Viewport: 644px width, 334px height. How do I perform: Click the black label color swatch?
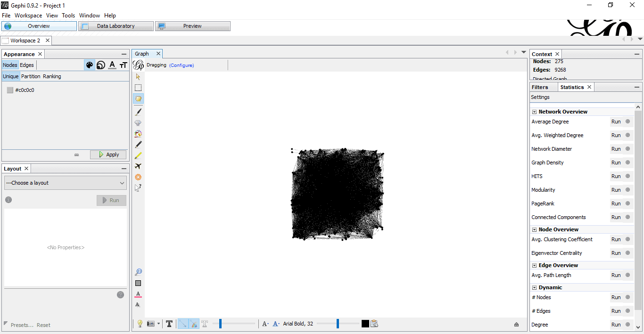click(x=365, y=324)
